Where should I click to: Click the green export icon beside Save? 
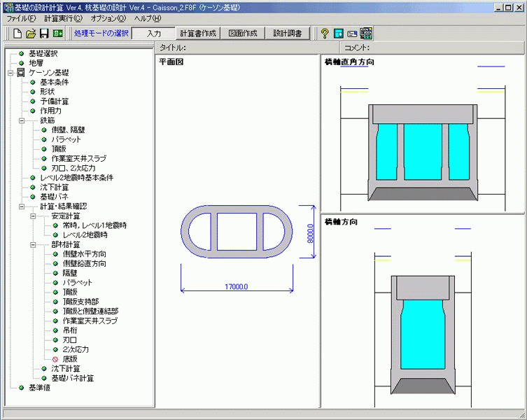(x=58, y=33)
